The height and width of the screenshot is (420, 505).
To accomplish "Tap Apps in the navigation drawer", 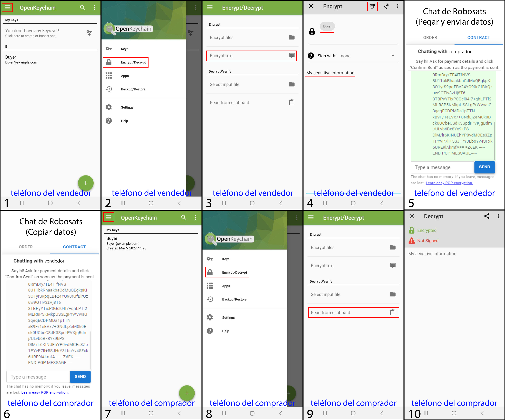I will [x=125, y=76].
